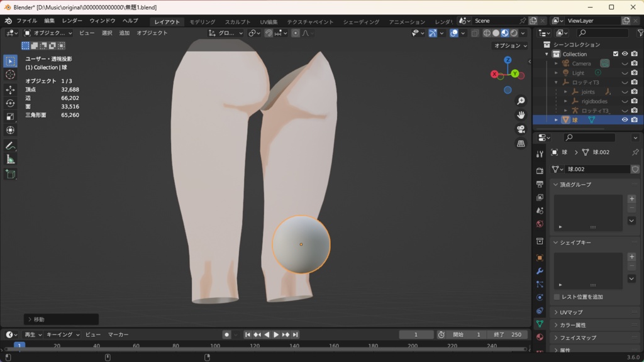
Task: Enable レスト位置を追加 checkbox
Action: pyautogui.click(x=557, y=297)
